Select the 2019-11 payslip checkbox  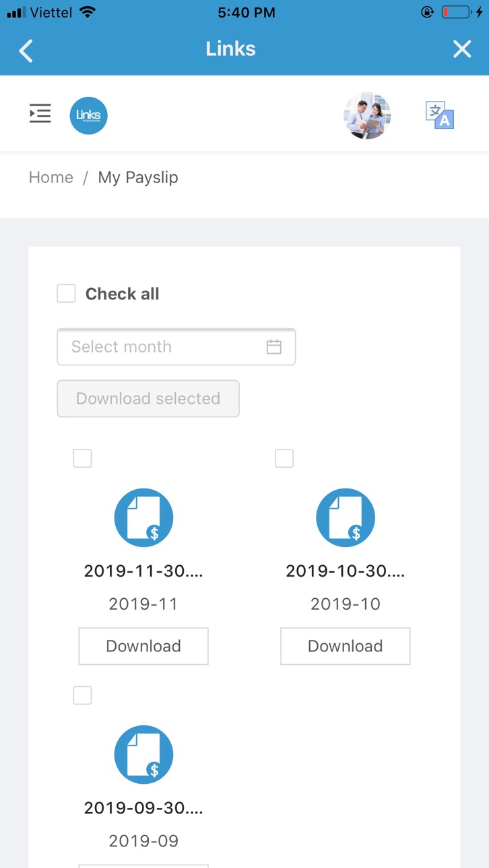(82, 458)
